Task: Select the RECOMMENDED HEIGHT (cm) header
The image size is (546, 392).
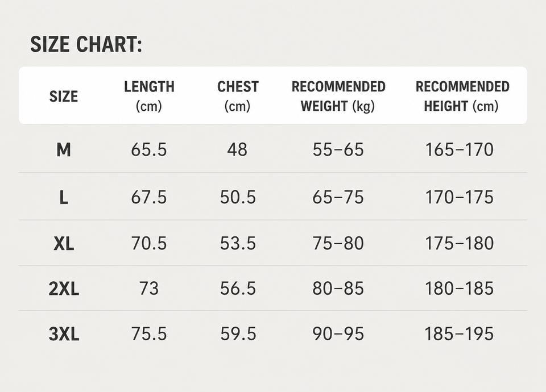Action: [462, 97]
